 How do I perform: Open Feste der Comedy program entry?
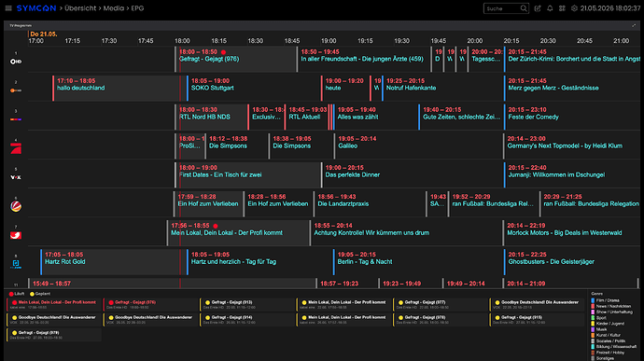pyautogui.click(x=572, y=117)
